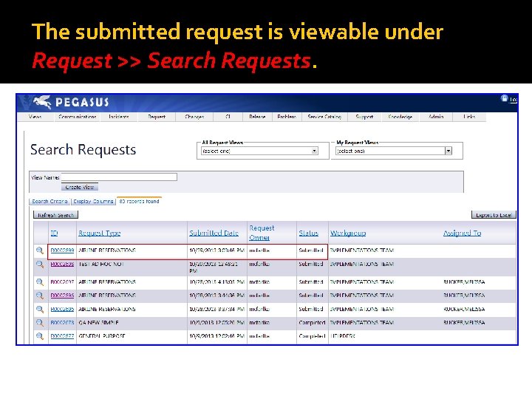Open the Release menu

[x=257, y=117]
